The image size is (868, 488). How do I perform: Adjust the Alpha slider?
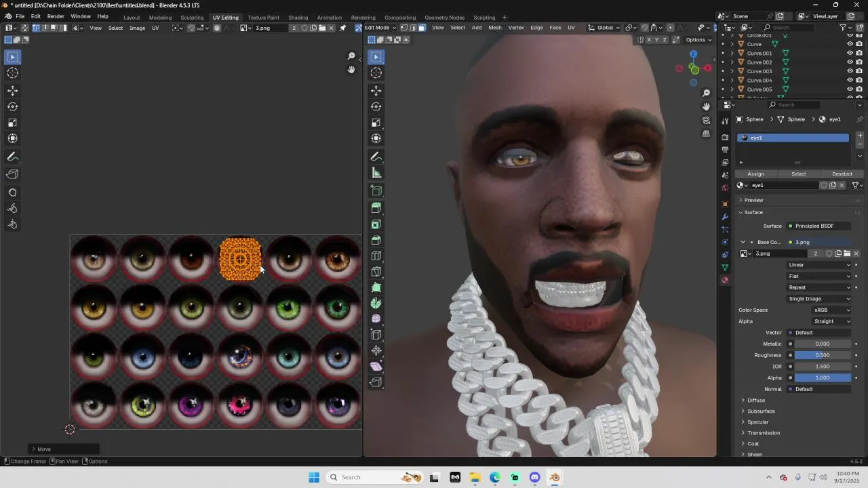click(823, 378)
